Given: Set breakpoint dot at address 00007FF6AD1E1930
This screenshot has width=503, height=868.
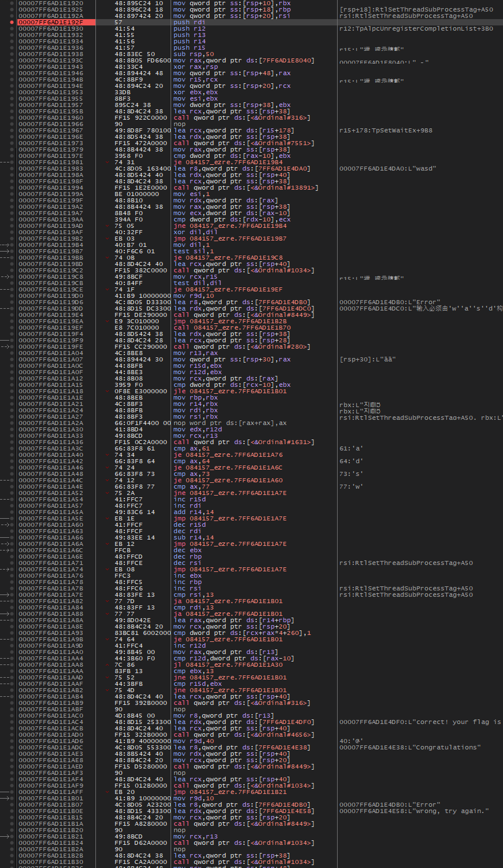Looking at the screenshot, I should [x=12, y=29].
